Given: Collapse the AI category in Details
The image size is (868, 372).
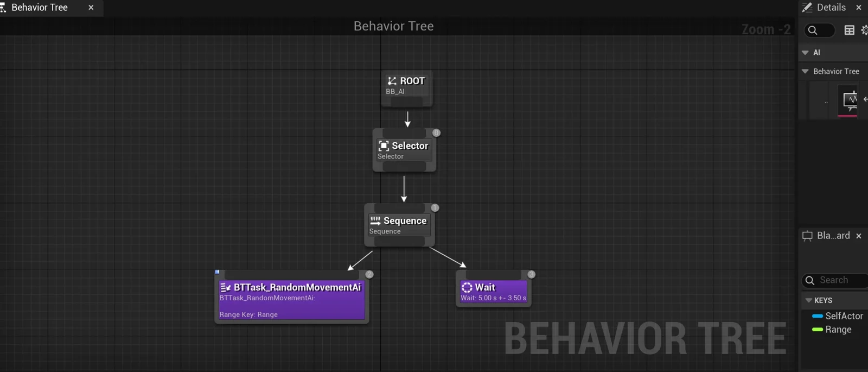Looking at the screenshot, I should 805,53.
